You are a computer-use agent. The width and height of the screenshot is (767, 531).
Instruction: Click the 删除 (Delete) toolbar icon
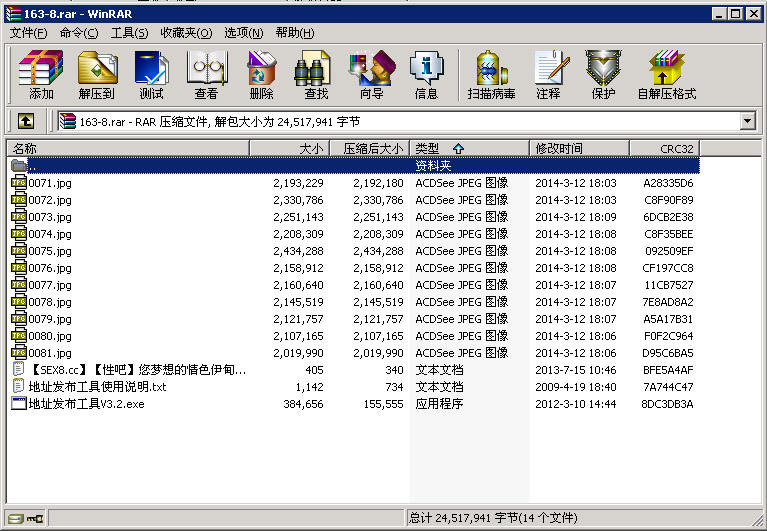point(261,67)
